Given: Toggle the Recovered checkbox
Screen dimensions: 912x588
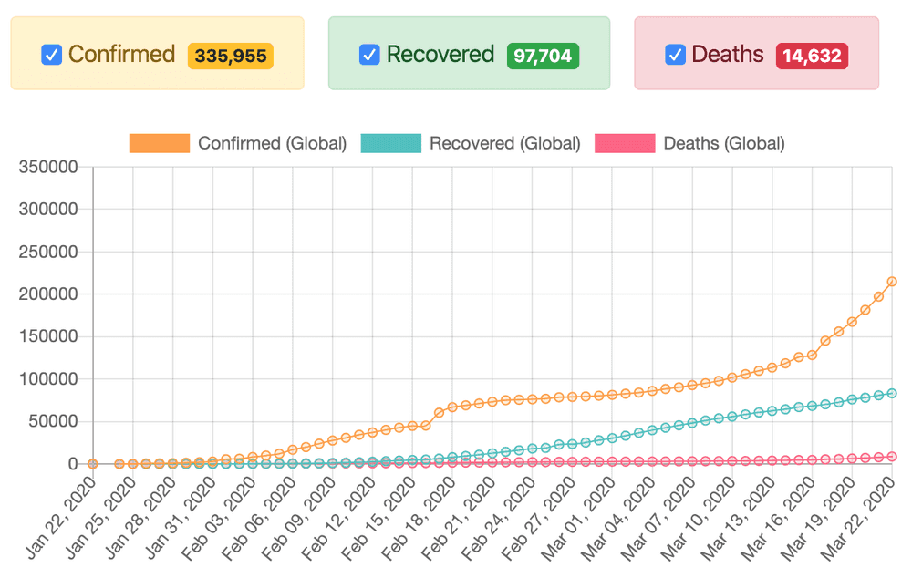Looking at the screenshot, I should click(369, 55).
